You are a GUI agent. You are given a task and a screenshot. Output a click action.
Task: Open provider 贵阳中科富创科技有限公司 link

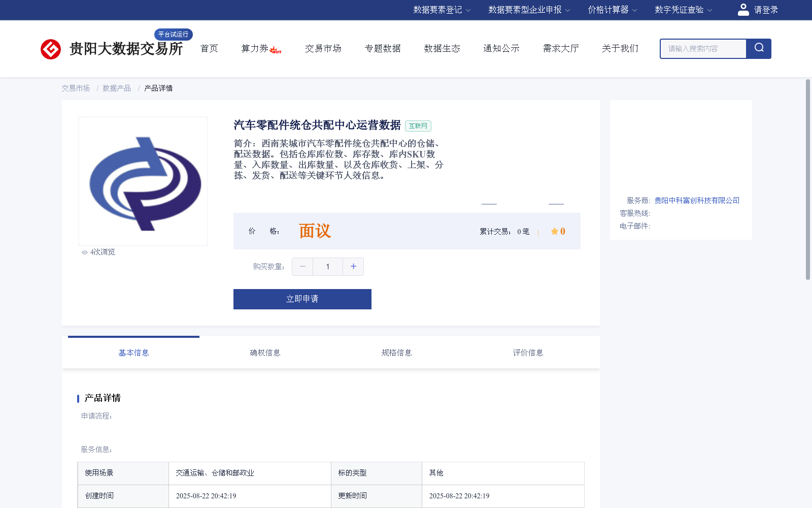pyautogui.click(x=697, y=201)
